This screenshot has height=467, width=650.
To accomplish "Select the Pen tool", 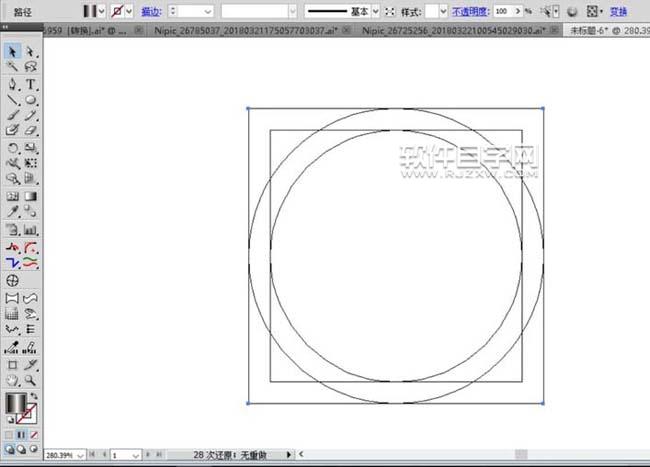I will pos(12,85).
